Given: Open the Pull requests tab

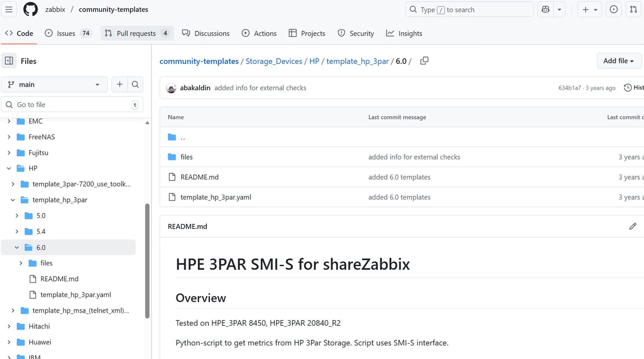Looking at the screenshot, I should [x=137, y=33].
